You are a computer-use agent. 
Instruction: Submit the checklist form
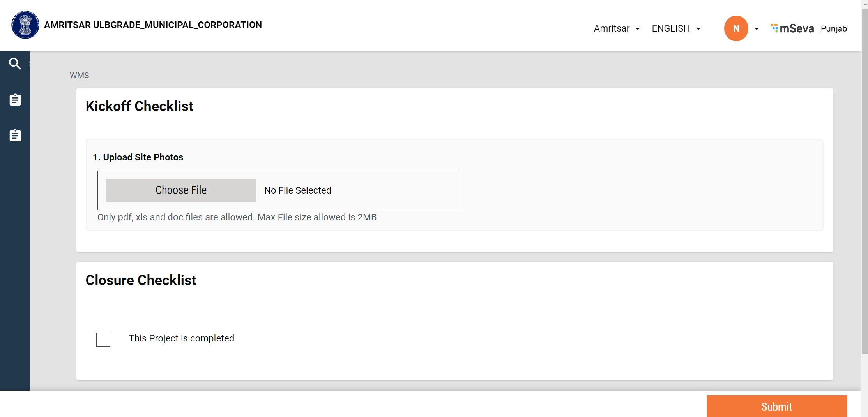click(776, 406)
